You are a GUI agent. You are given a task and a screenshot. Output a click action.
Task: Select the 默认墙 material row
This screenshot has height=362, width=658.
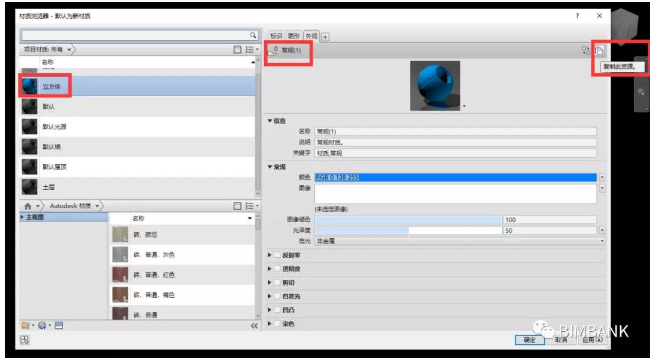click(x=138, y=147)
